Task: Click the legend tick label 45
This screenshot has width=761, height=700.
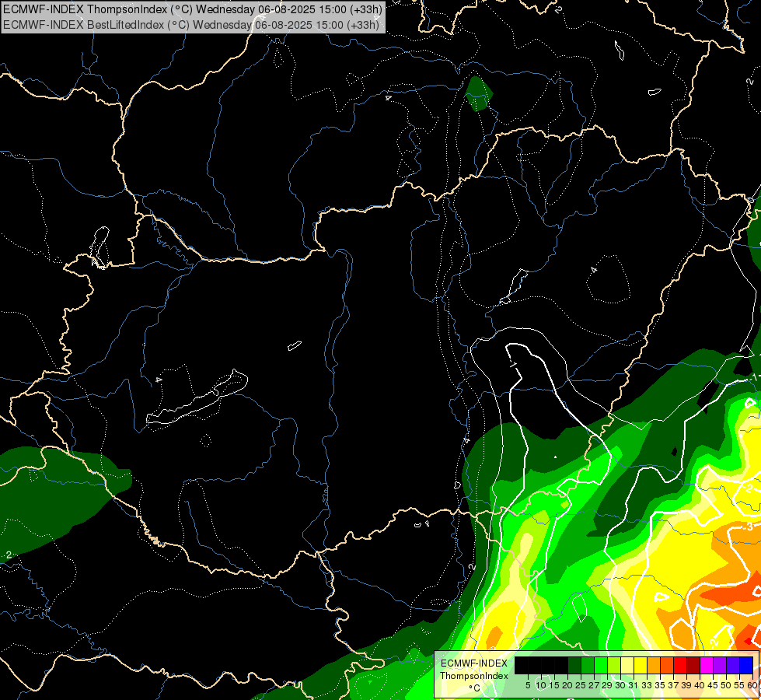Action: pos(713,685)
